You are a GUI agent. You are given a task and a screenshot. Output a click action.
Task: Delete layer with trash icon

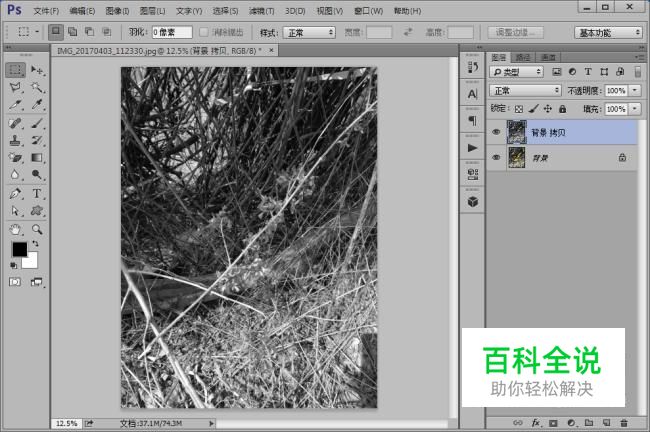tap(624, 423)
